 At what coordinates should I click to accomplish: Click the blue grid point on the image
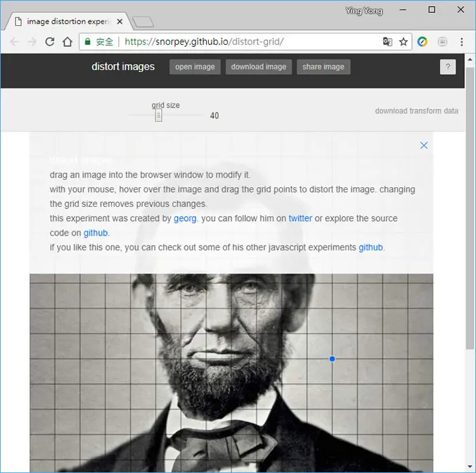pos(333,359)
